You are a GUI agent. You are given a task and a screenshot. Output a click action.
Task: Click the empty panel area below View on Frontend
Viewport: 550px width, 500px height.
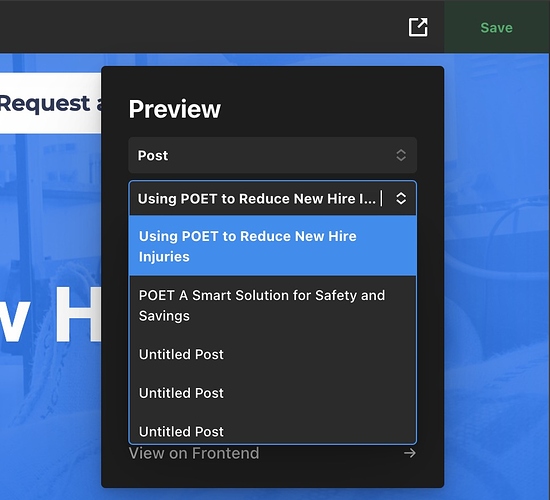pyautogui.click(x=273, y=474)
